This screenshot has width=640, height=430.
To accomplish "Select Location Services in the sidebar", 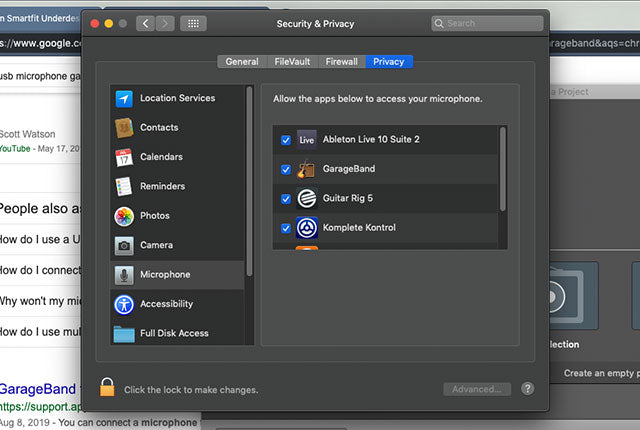I will 176,98.
